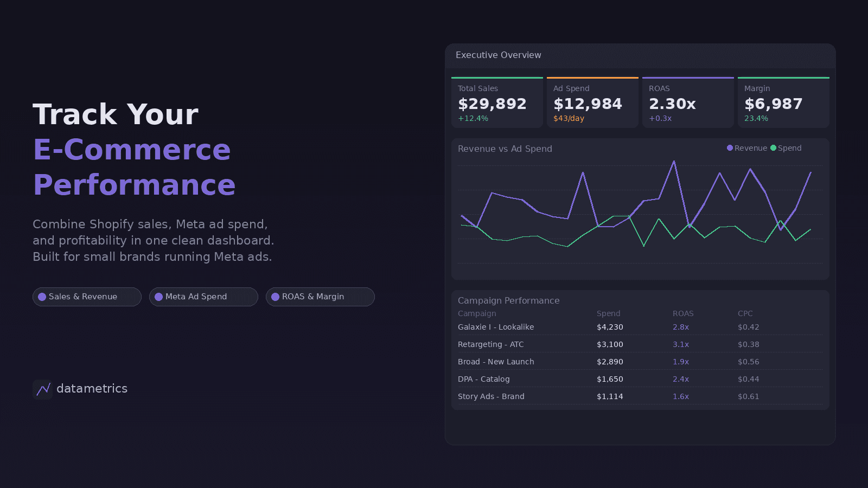Viewport: 868px width, 488px height.
Task: Open the Total Sales $29,892 card
Action: (497, 102)
